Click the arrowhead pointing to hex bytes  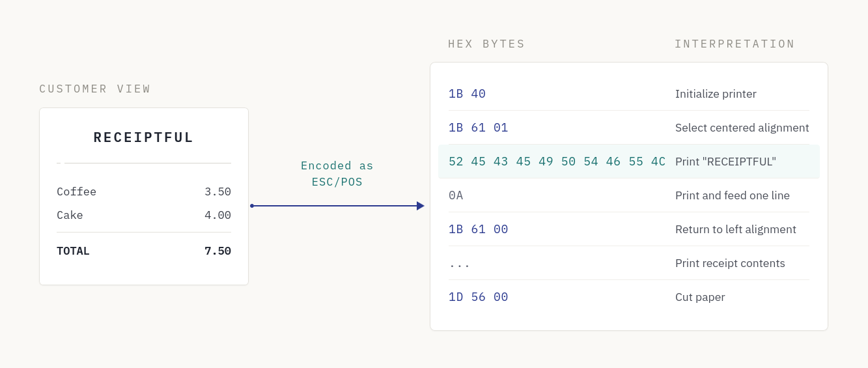click(421, 206)
